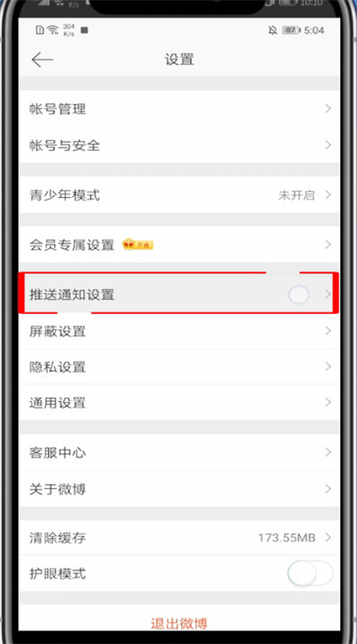Open 客服中心 entry
Screen dimensions: 357x644
[x=179, y=452]
